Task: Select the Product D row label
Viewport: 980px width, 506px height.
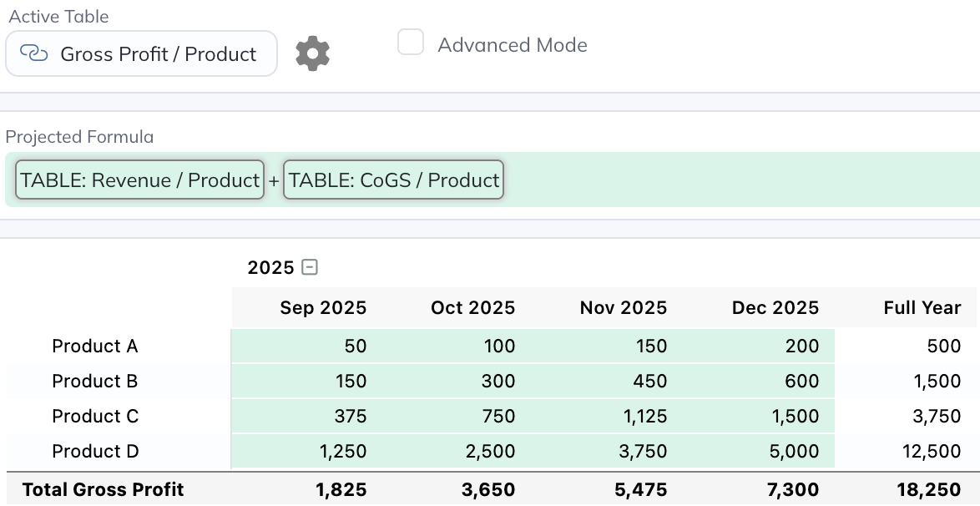Action: pos(95,451)
